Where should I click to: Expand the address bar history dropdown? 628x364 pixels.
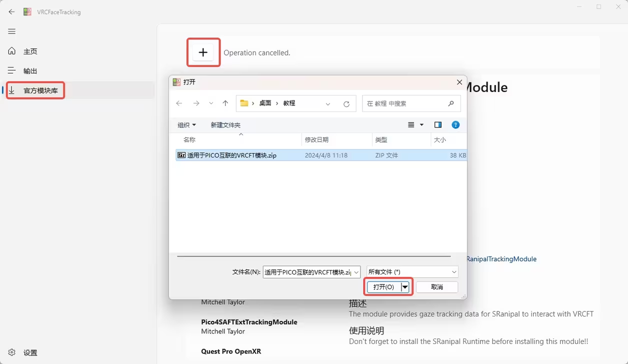click(x=328, y=104)
